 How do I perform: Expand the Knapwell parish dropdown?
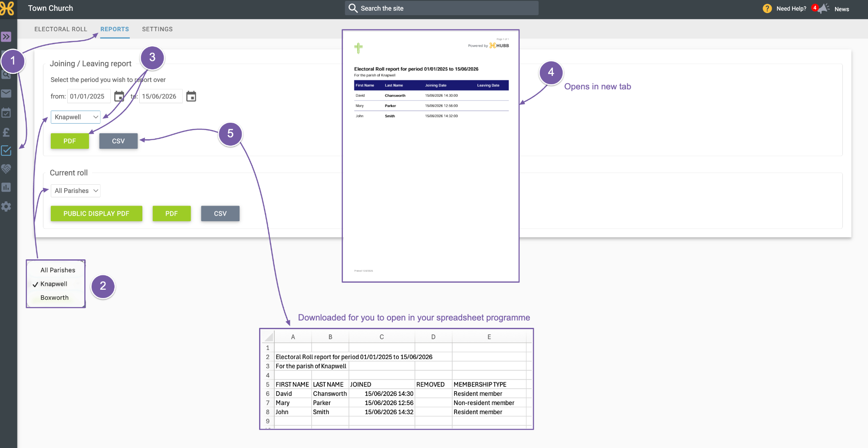[76, 117]
